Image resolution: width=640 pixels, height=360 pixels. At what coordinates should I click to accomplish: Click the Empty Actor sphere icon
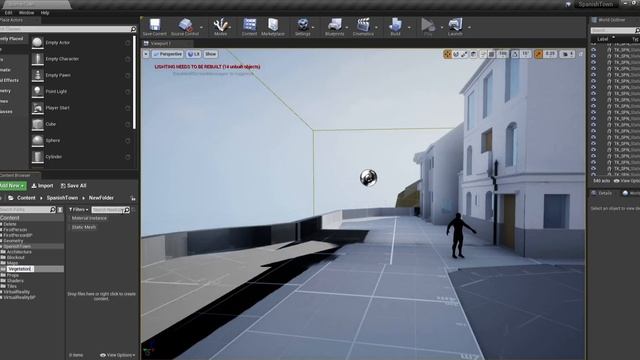[x=38, y=42]
